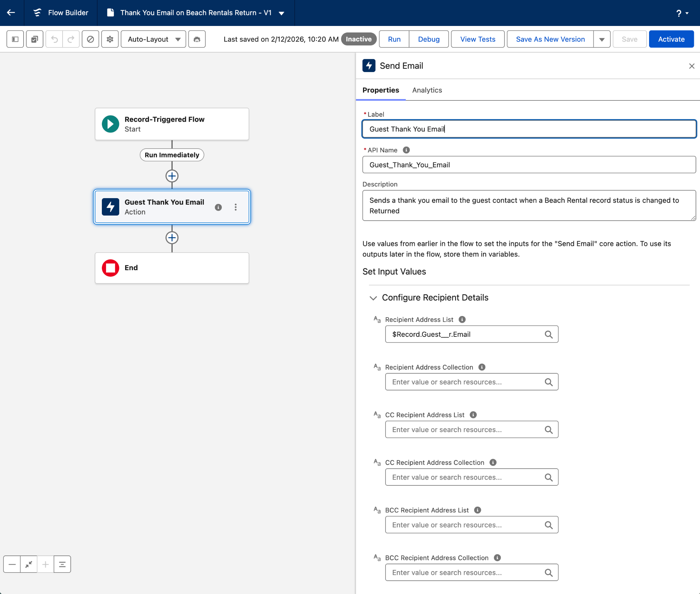Click search icon in Recipient Address List
Viewport: 700px width, 594px height.
[x=549, y=334]
